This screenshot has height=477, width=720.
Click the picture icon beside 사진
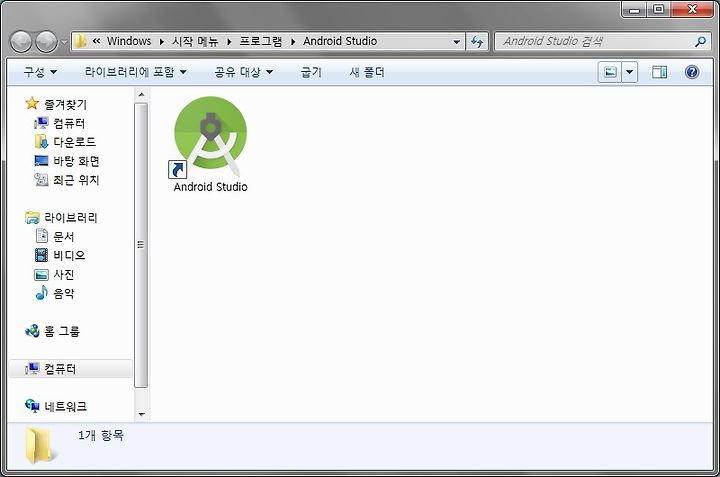[x=41, y=275]
